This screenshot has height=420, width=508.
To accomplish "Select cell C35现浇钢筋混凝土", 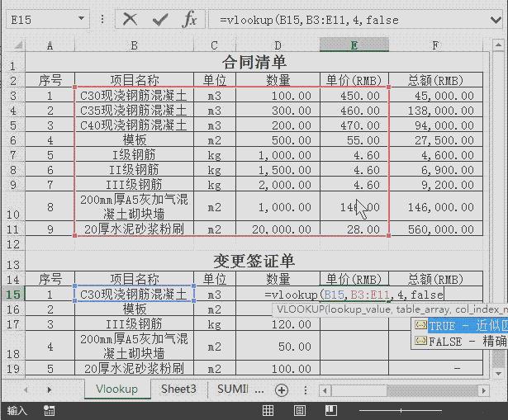I will point(134,111).
